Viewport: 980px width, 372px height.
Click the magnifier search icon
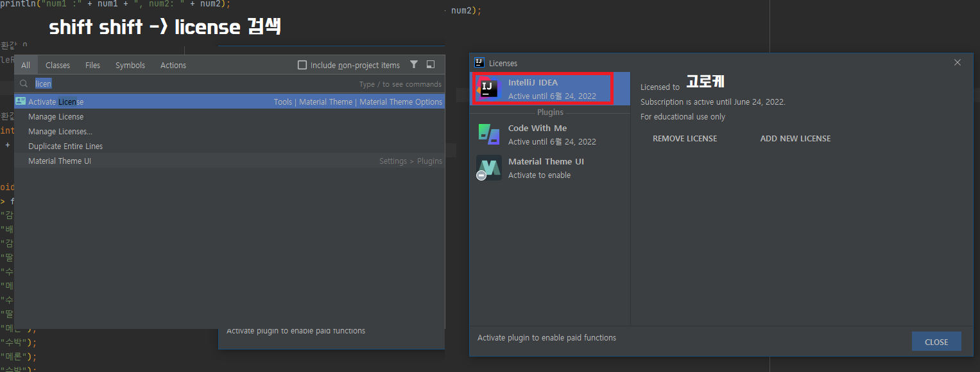click(24, 84)
